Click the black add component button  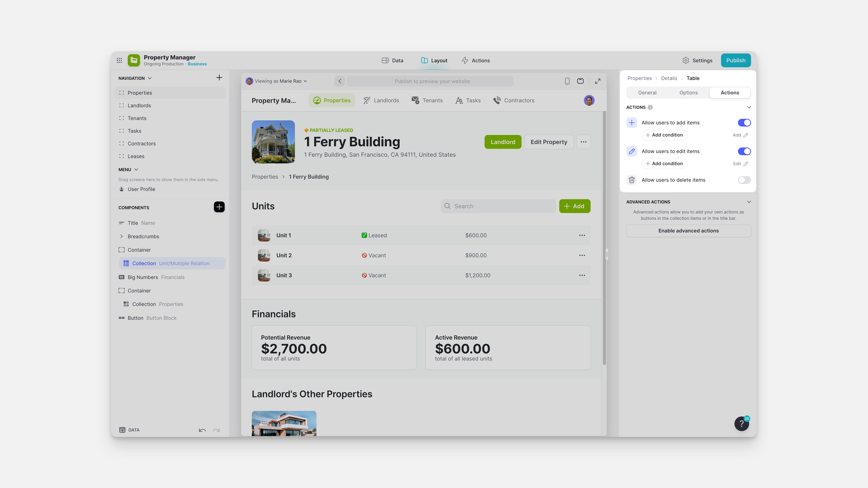[x=219, y=207]
